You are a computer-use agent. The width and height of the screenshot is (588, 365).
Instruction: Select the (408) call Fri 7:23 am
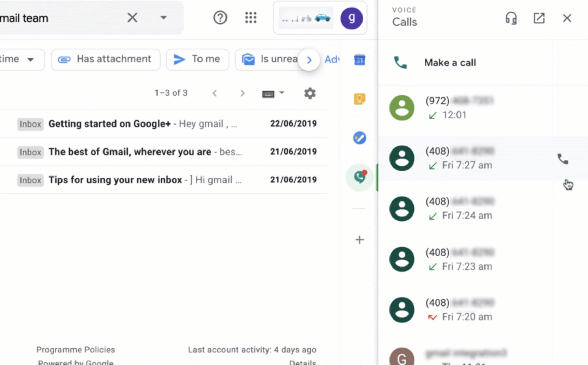(x=483, y=259)
